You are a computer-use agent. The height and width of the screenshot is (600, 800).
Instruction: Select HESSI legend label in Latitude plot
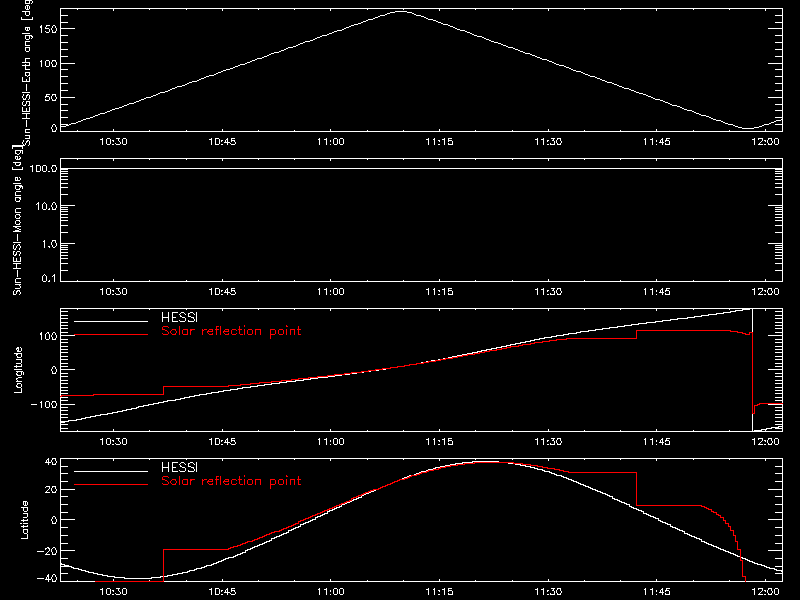pos(179,467)
